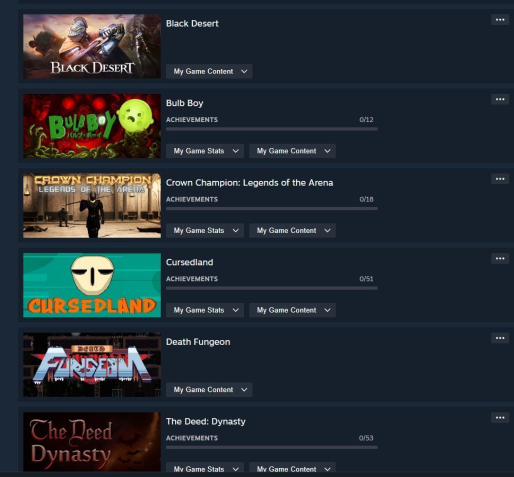Open the three-dot options for Crown Champion
This screenshot has height=477, width=514.
(x=500, y=179)
